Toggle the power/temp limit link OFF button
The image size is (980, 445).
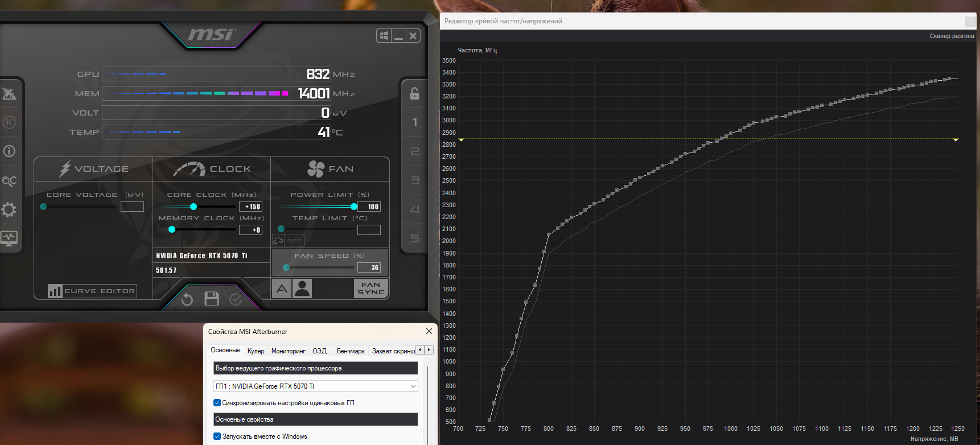coord(288,240)
